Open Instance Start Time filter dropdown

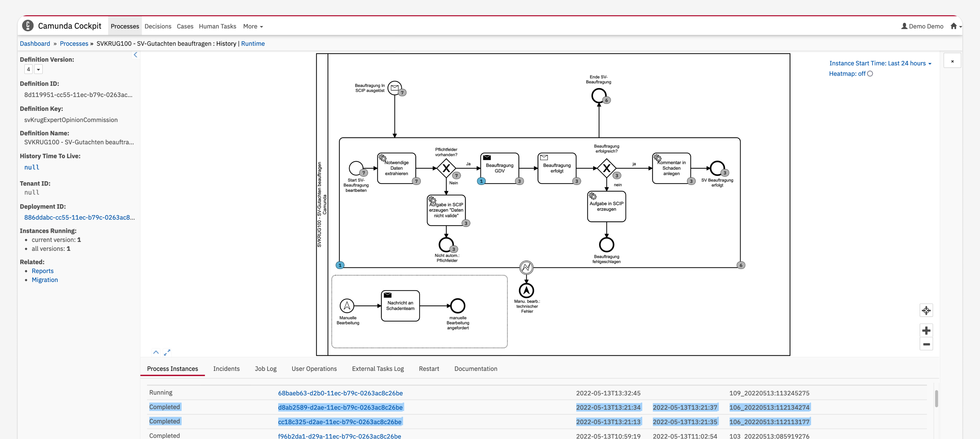(x=880, y=63)
